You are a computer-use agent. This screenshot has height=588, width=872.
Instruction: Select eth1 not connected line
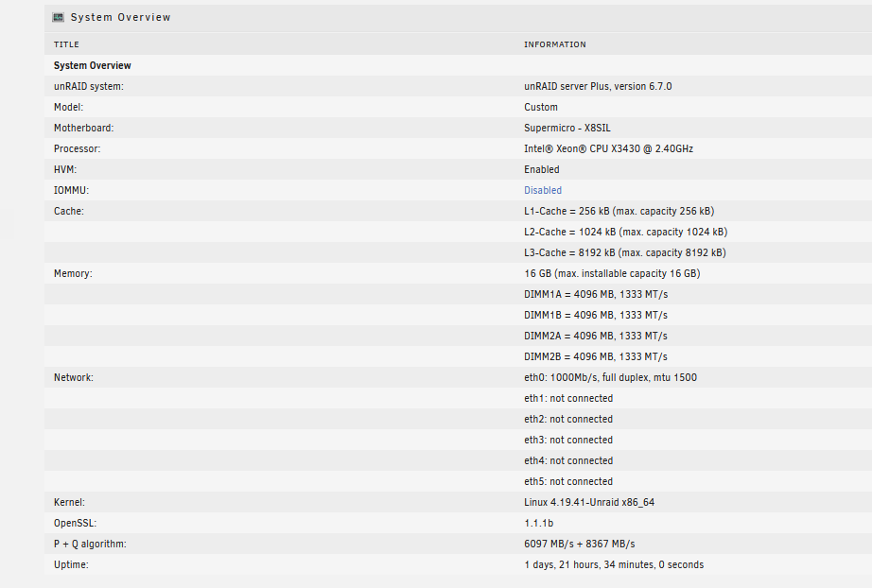point(568,398)
